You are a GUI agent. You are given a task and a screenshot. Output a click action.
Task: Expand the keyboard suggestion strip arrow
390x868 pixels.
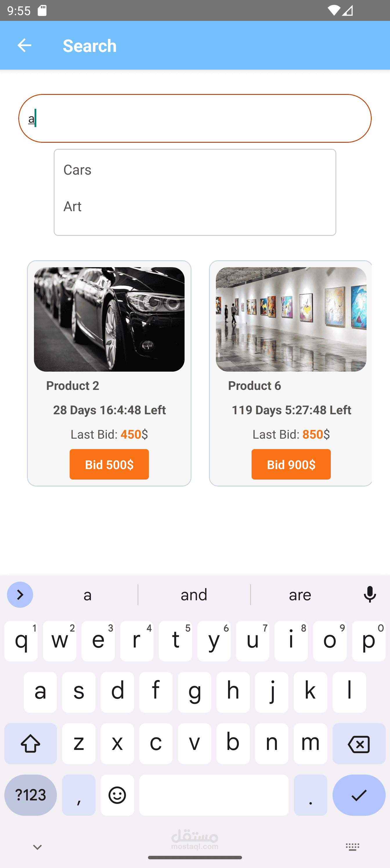click(x=20, y=595)
